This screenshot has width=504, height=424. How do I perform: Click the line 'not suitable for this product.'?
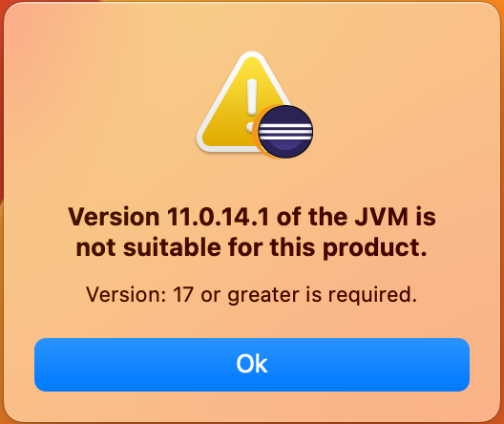tap(252, 247)
